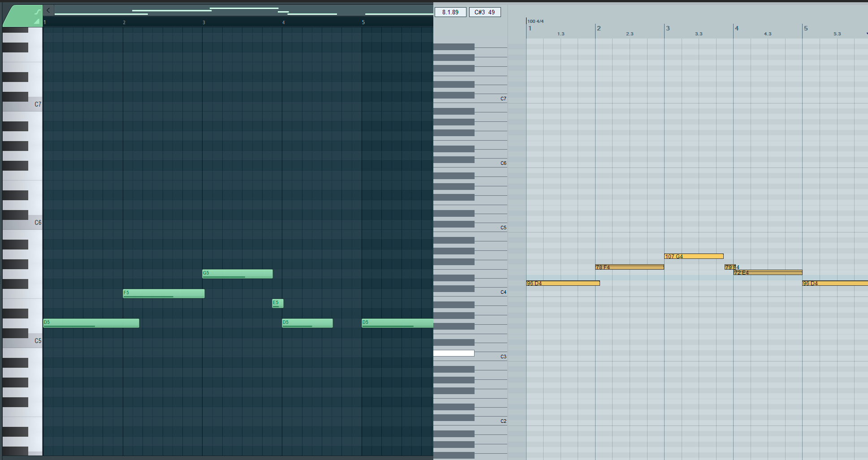This screenshot has width=868, height=460.
Task: Jump to bar 5 on the FL timeline ruler
Action: click(x=363, y=22)
